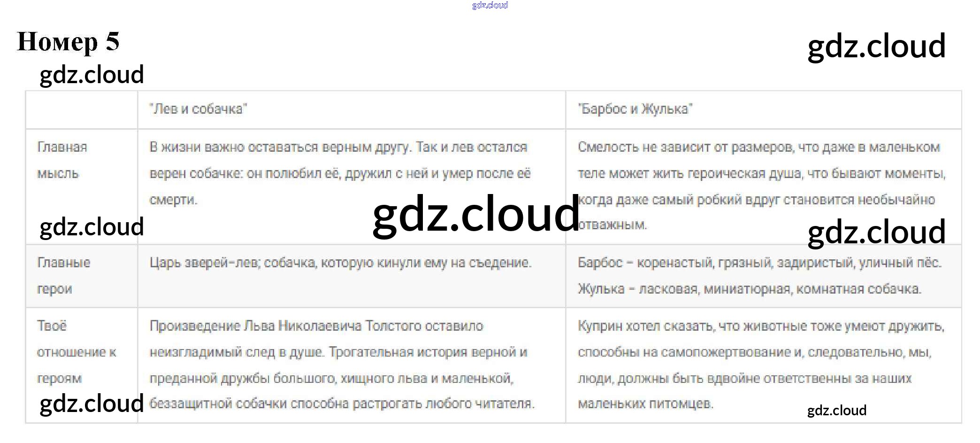This screenshot has width=980, height=443.
Task: Select the 'Главные герои' row label
Action: 64,275
